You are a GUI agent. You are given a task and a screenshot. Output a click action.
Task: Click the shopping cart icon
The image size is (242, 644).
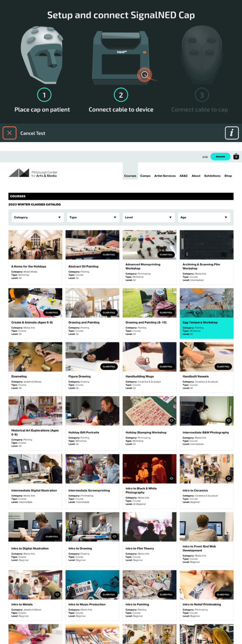coord(236,157)
